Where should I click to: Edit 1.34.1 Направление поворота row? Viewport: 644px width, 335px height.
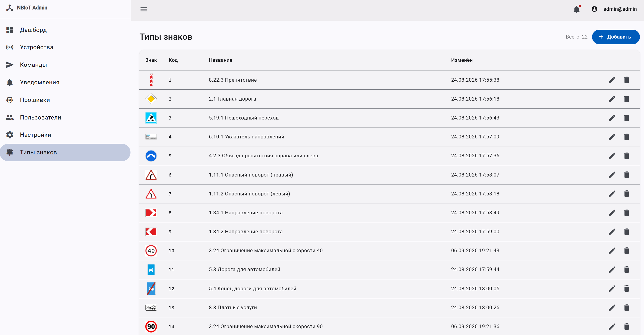click(612, 213)
